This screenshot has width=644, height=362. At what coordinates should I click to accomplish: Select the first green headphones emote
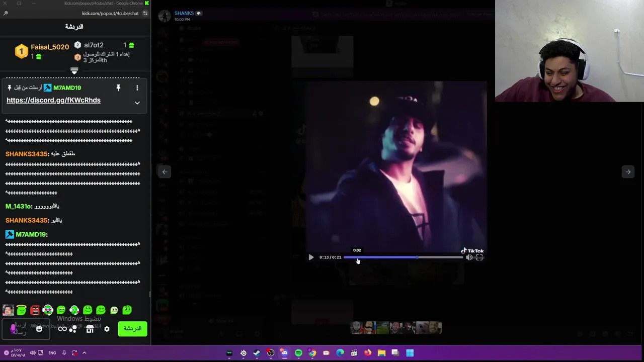[x=48, y=310]
